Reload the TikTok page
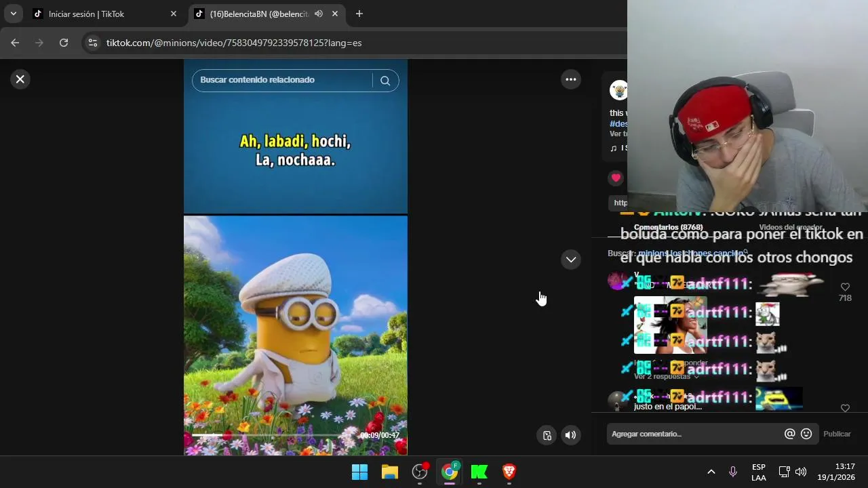Viewport: 868px width, 488px height. pos(64,43)
